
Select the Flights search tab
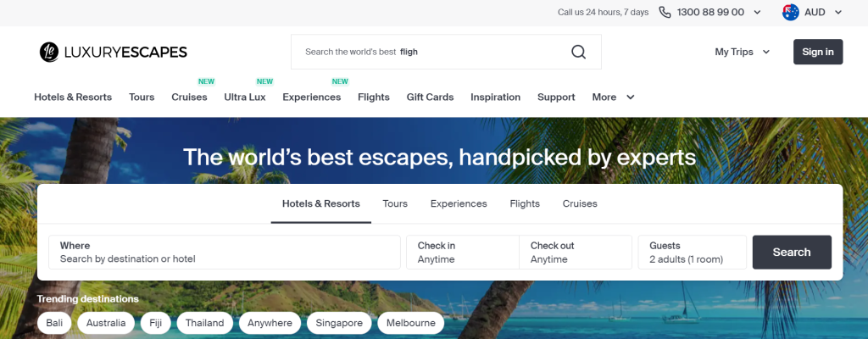pos(525,204)
